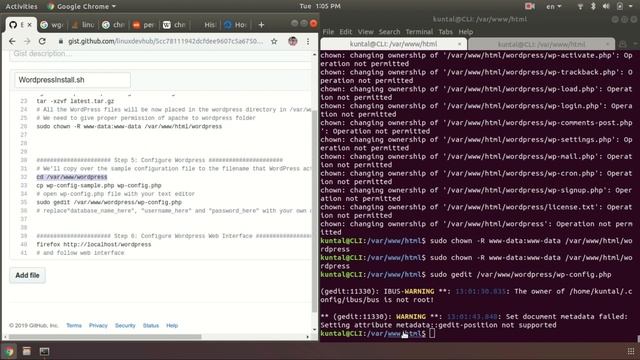The height and width of the screenshot is (360, 640).
Task: Click the highlighted 'cd /var/www/wordpress' line
Action: pyautogui.click(x=72, y=177)
